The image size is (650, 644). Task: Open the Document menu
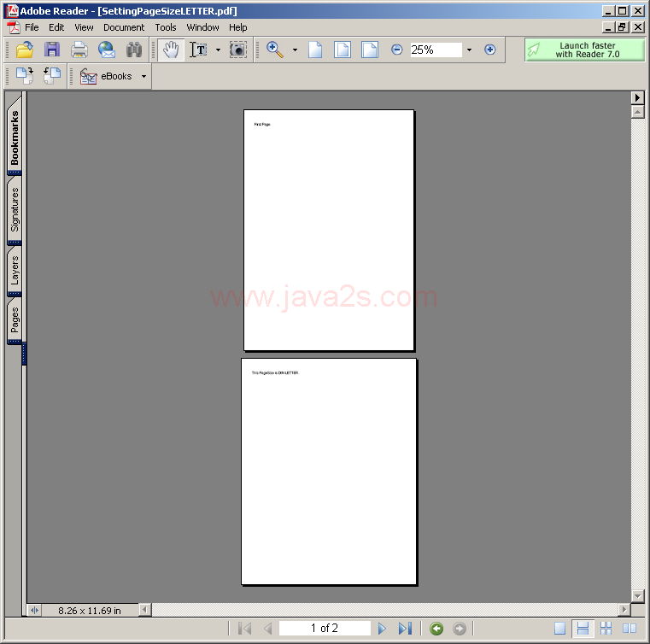124,27
